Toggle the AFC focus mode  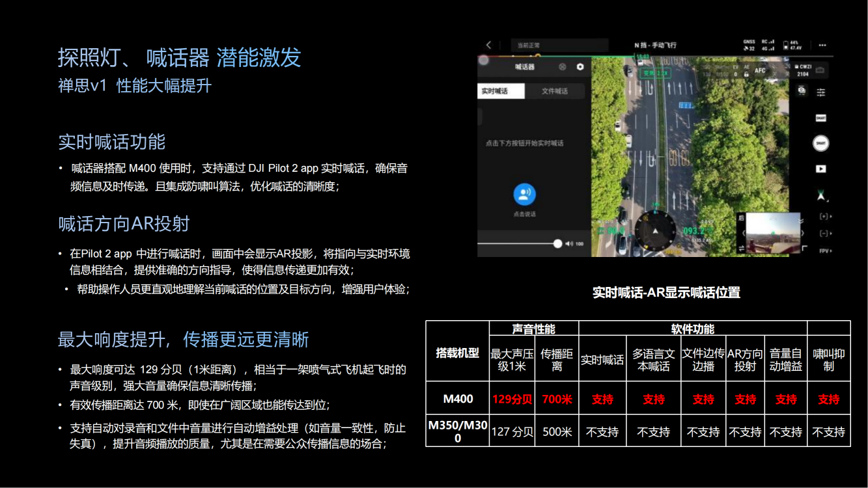[760, 69]
